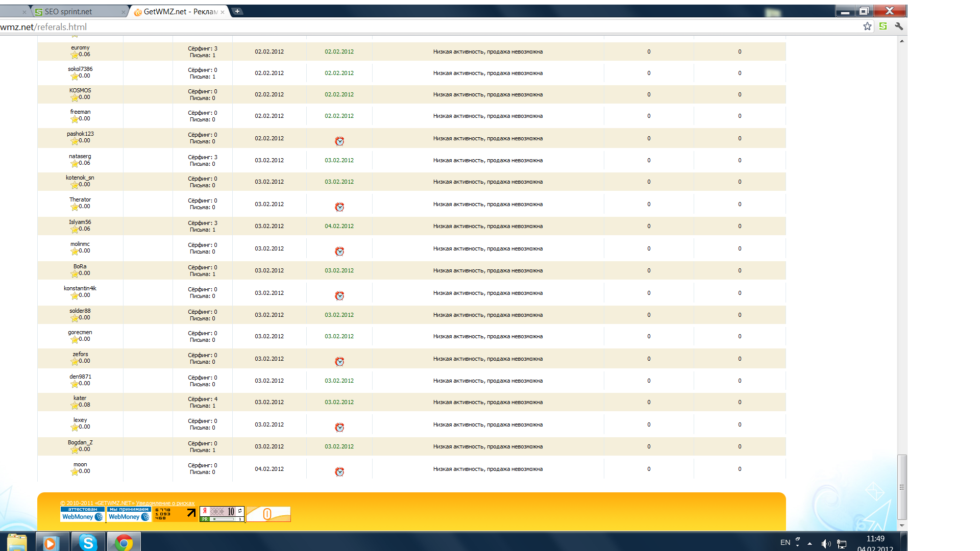Click the alarm clock icon in molinmc row

coord(339,252)
